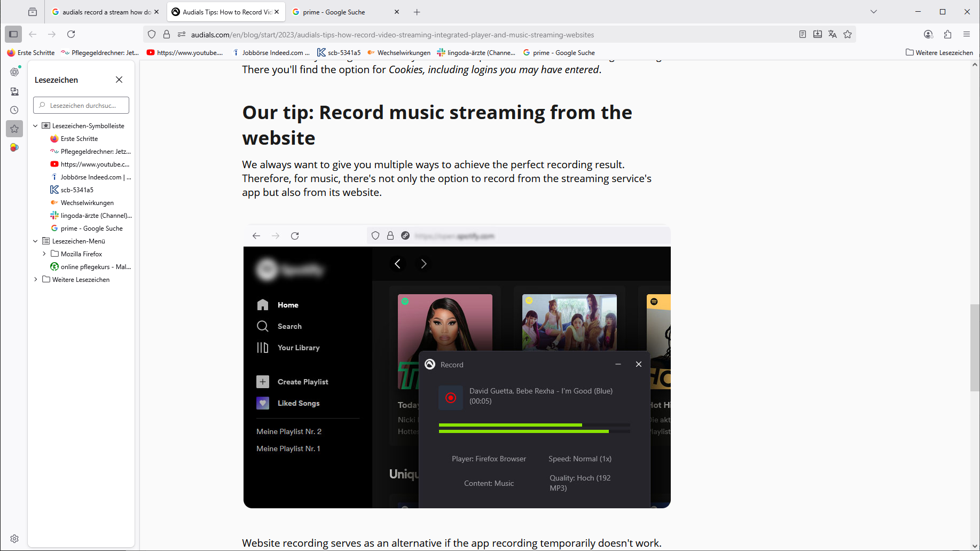Open prime - Google Suche toolbar bookmark

tap(559, 52)
